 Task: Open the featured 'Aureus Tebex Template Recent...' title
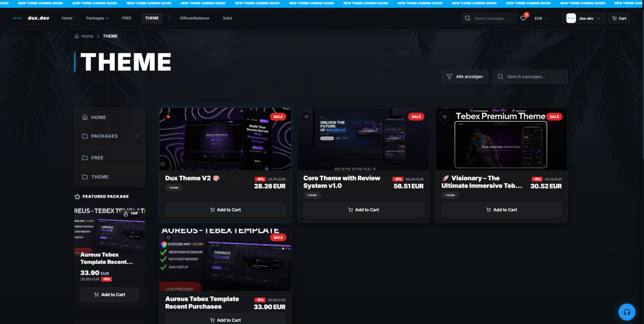(x=107, y=258)
